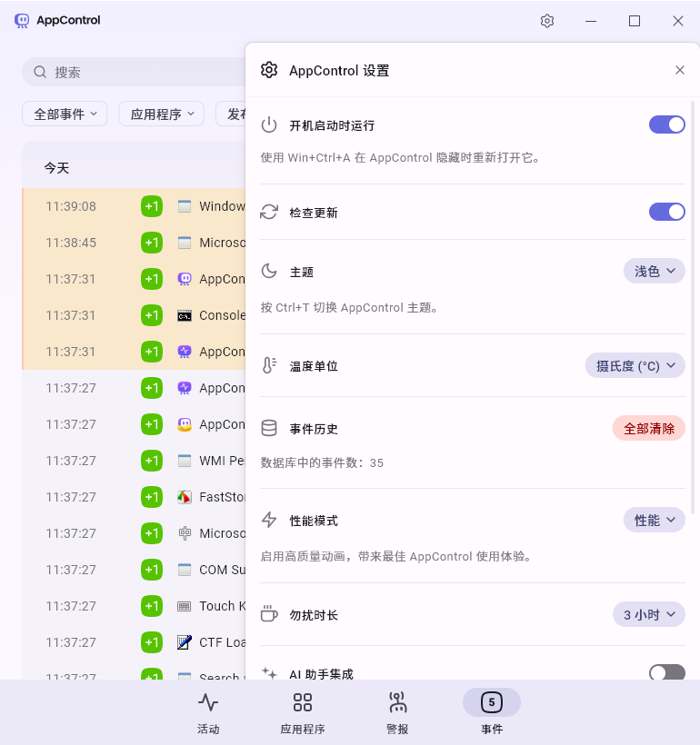This screenshot has height=745, width=700.
Task: Click the 数据库中的事件数：35 text
Action: point(322,462)
